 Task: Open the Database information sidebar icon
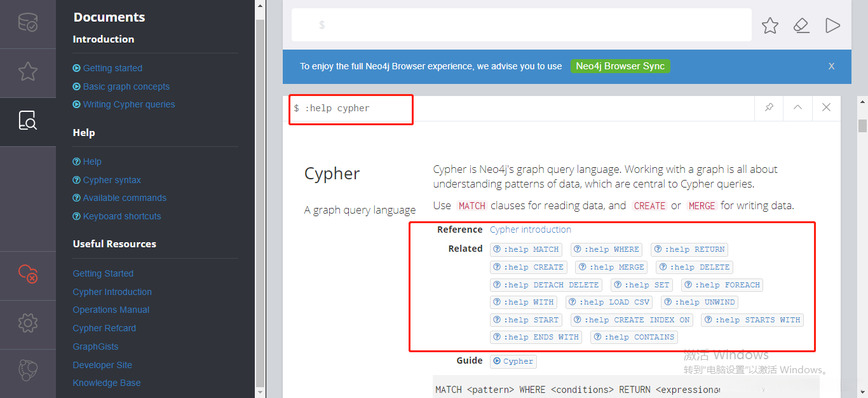[x=28, y=24]
